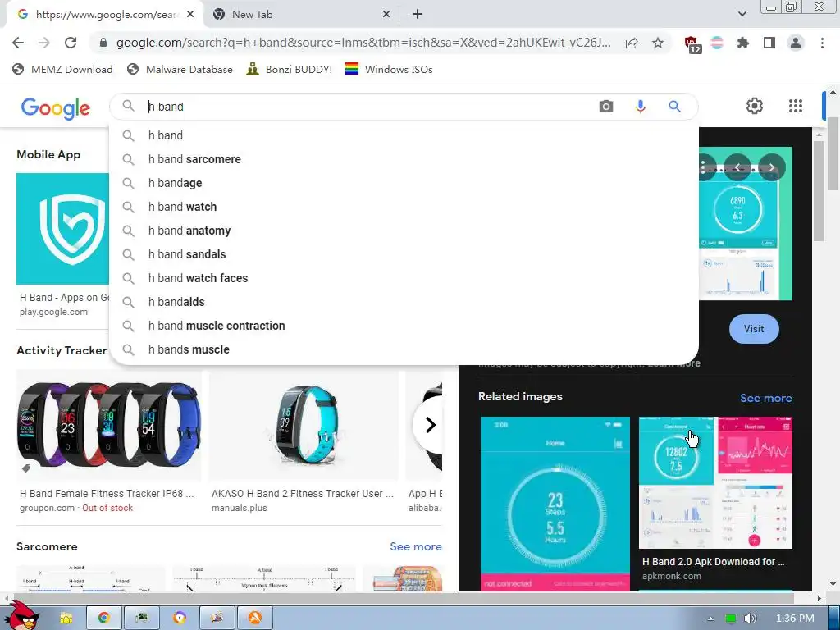Screen dimensions: 840x630
Task: Select suggestion 'h band anatomy'
Action: (x=404, y=231)
